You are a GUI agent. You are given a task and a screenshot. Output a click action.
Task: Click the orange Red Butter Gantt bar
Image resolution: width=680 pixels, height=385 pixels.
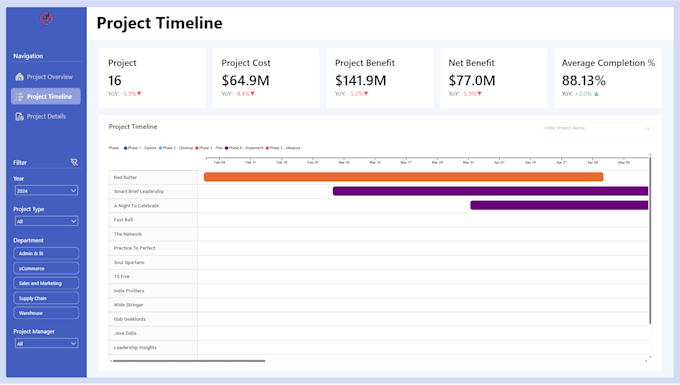403,177
